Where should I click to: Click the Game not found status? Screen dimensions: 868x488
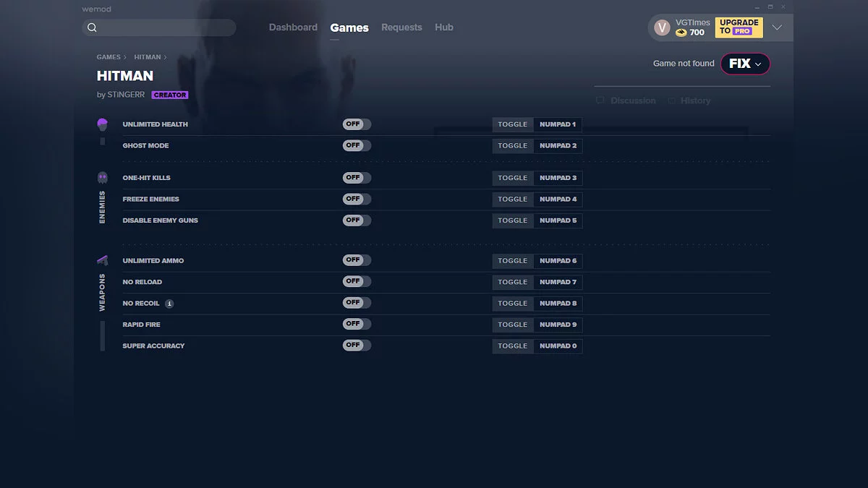tap(684, 64)
